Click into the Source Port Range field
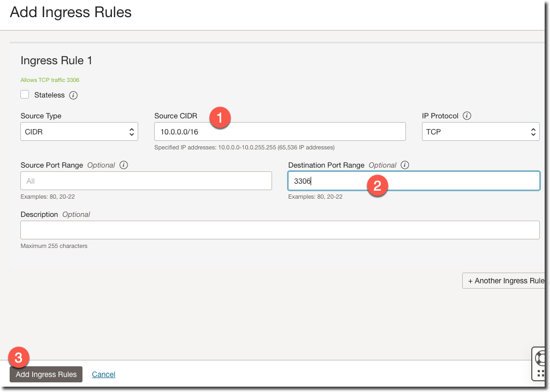 point(146,181)
